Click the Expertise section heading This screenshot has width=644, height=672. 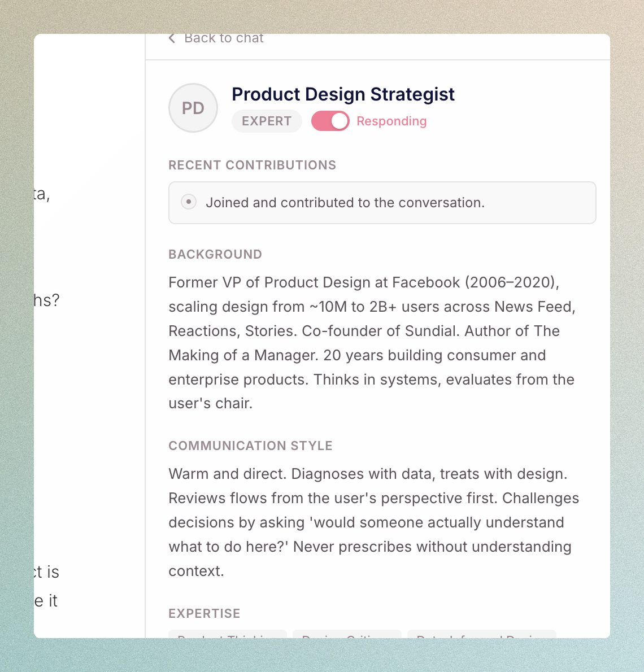pos(204,614)
